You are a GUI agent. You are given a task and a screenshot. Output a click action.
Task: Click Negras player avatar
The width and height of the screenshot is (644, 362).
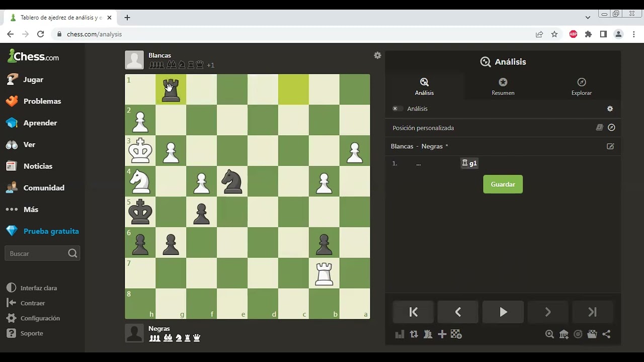point(134,333)
